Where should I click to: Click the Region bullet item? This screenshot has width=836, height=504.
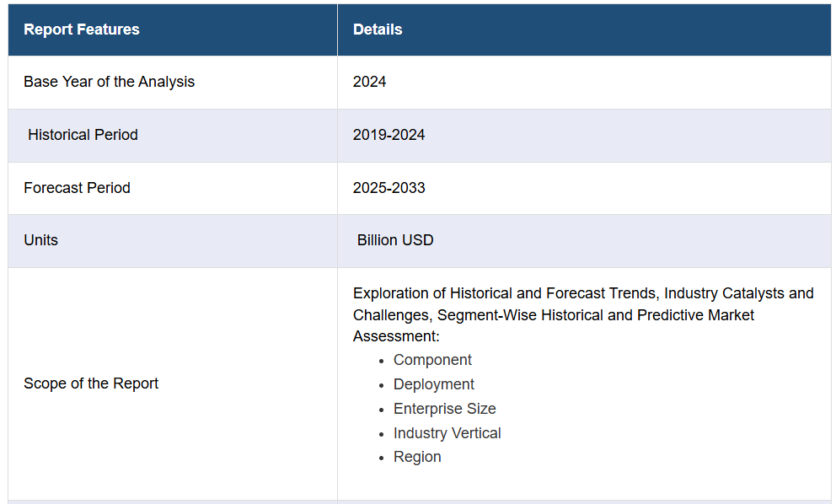(417, 457)
